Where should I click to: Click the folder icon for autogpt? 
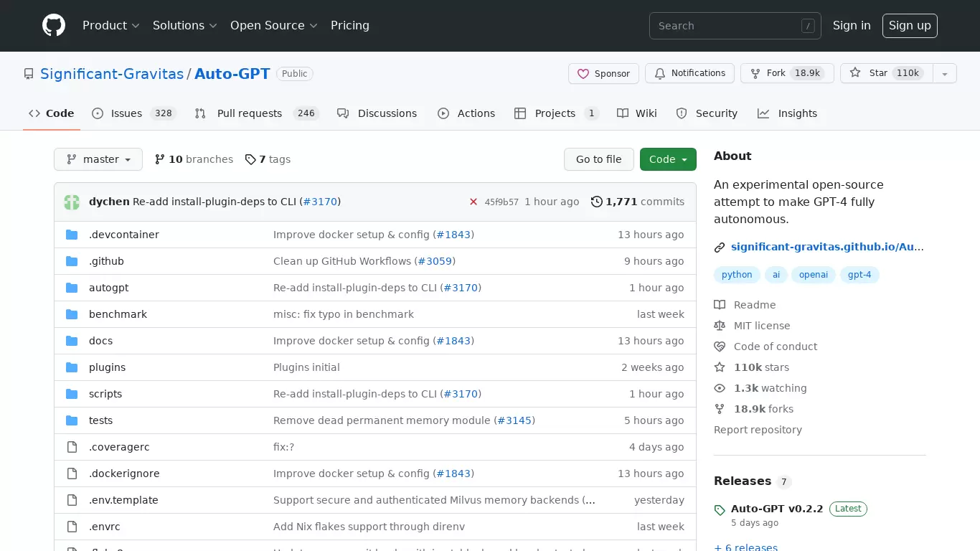click(x=72, y=288)
